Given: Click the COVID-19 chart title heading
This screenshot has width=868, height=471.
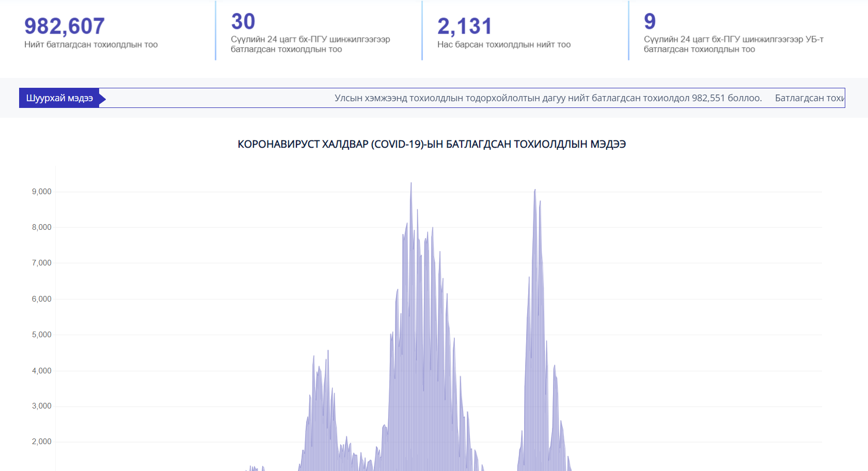Looking at the screenshot, I should tap(432, 144).
